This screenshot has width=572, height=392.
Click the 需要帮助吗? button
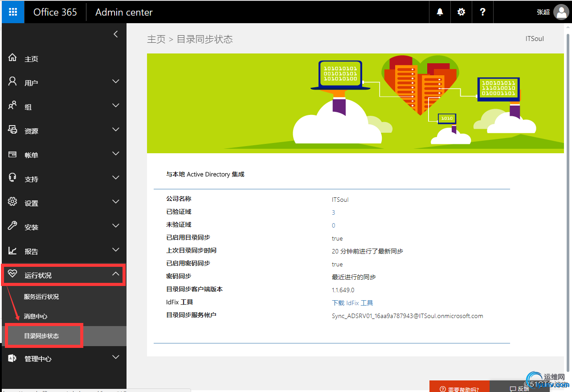click(x=459, y=387)
